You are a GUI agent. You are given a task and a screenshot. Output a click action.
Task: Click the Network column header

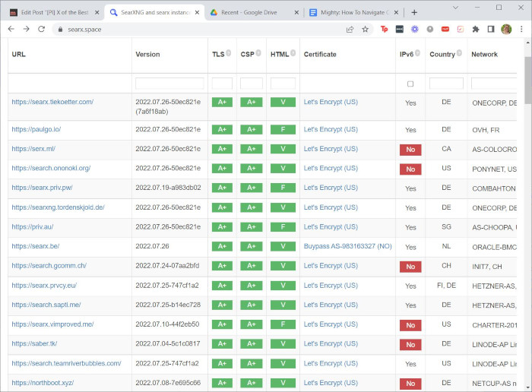(485, 54)
